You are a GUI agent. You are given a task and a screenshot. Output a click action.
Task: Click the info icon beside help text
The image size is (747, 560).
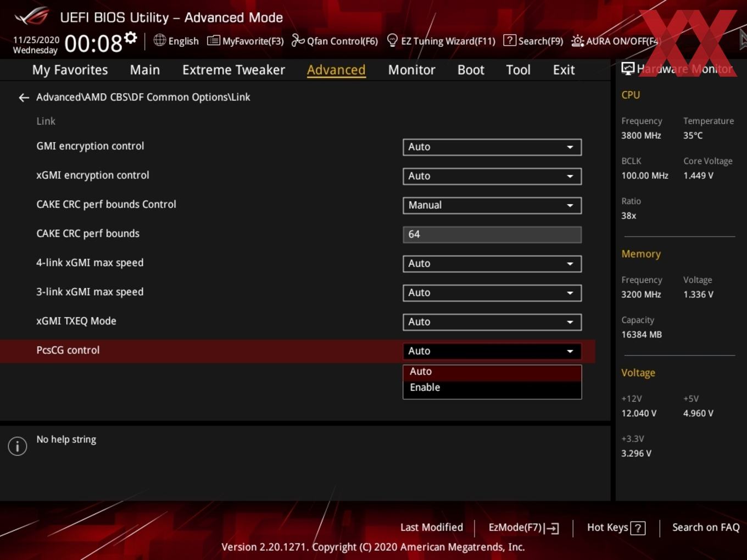click(x=18, y=446)
